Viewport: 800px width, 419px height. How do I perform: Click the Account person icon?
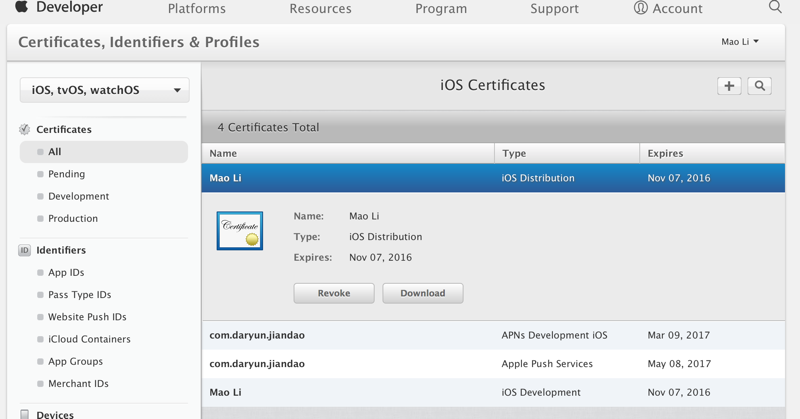(x=640, y=8)
